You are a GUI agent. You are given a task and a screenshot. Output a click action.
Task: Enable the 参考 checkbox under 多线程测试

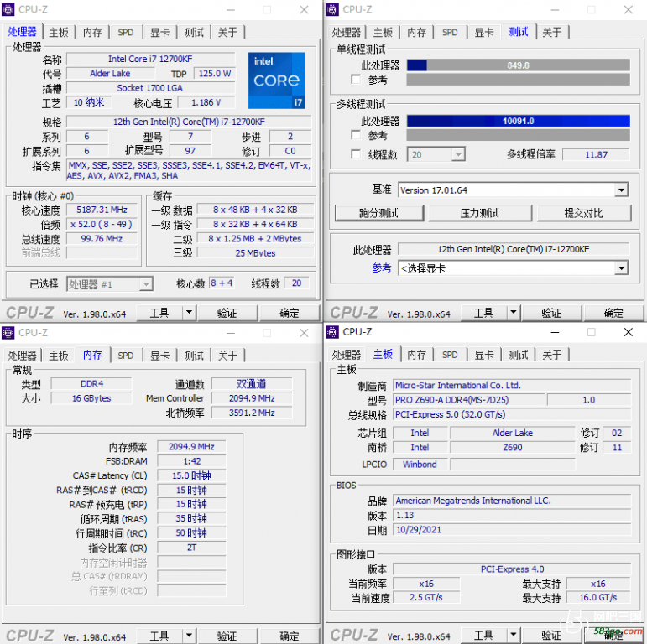pyautogui.click(x=356, y=135)
